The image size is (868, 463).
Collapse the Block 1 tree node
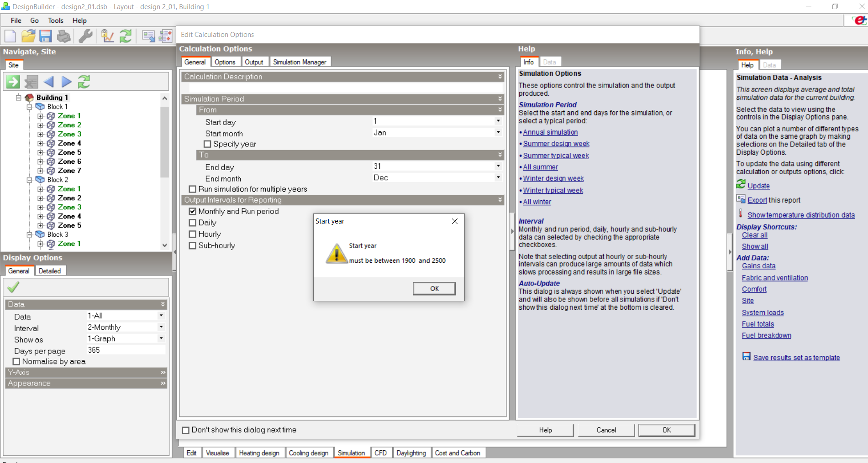click(x=29, y=107)
